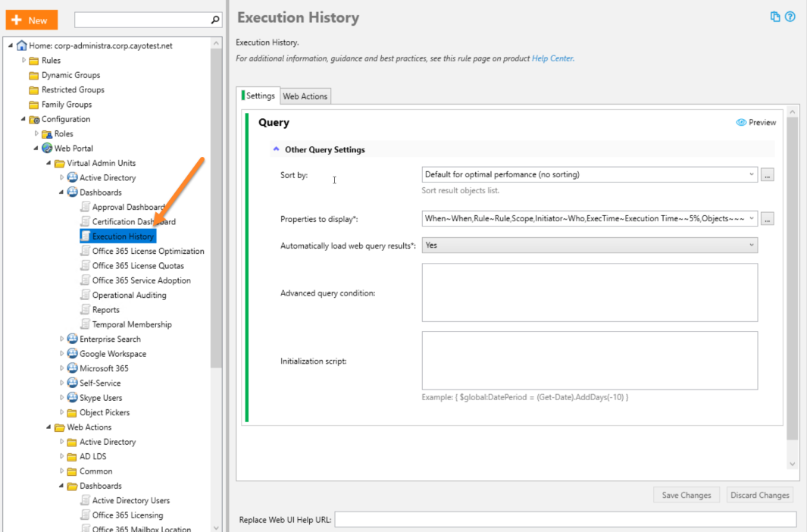Click the Discard Changes button

click(x=760, y=495)
